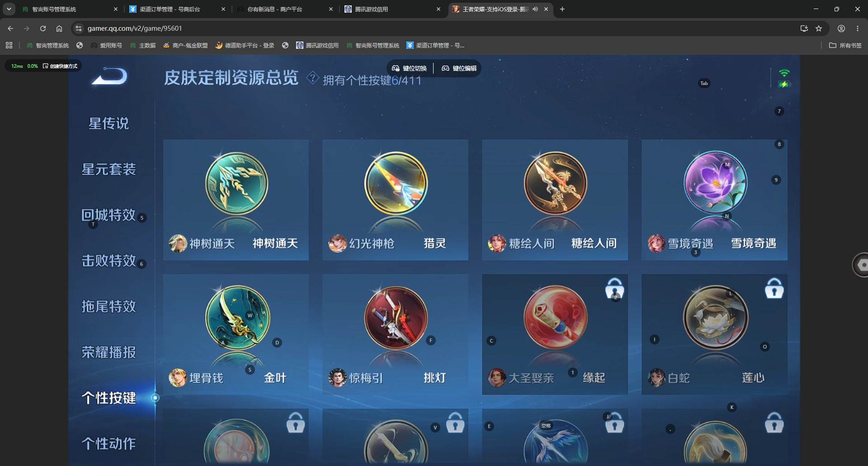Click the install app icon in address bar
Viewport: 868px width, 466px height.
pos(804,28)
